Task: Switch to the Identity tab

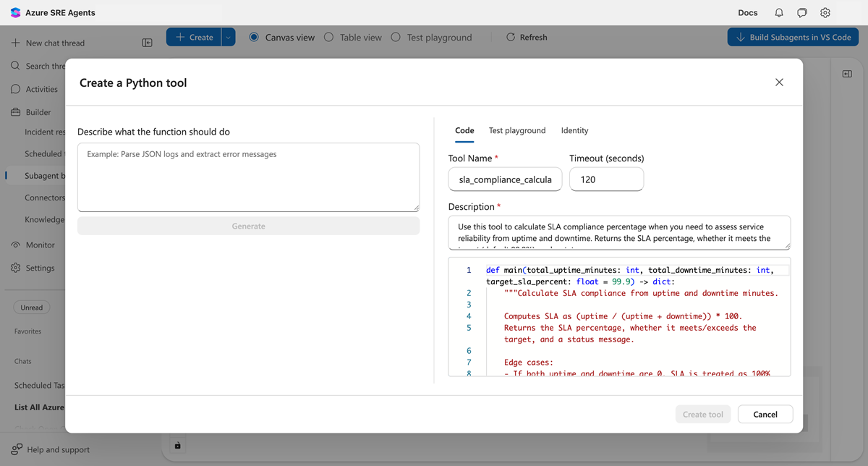Action: point(574,130)
